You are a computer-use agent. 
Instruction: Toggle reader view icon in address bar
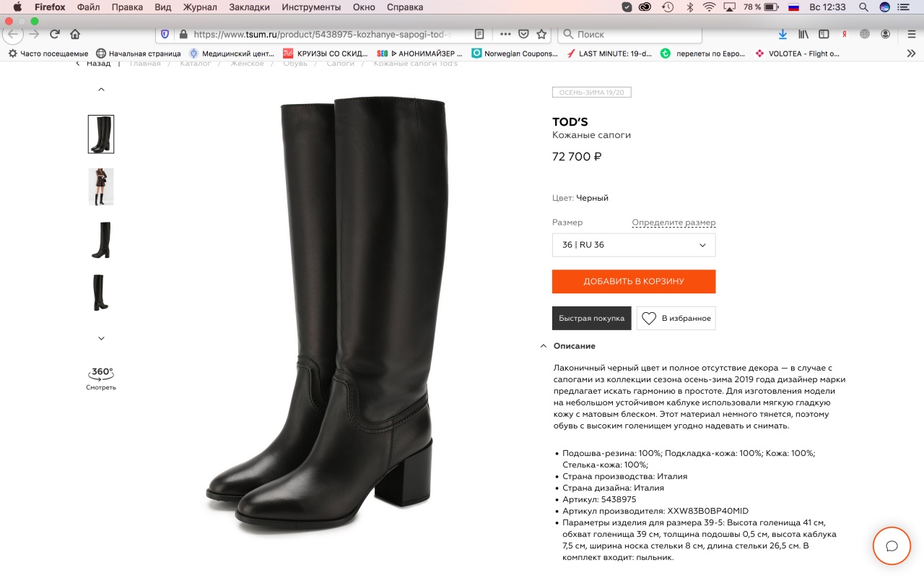point(479,34)
